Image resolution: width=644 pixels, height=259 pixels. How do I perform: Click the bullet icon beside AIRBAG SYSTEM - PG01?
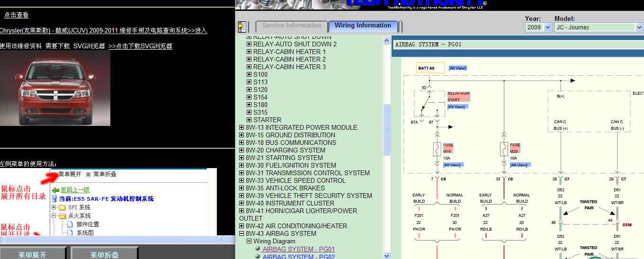tap(258, 248)
